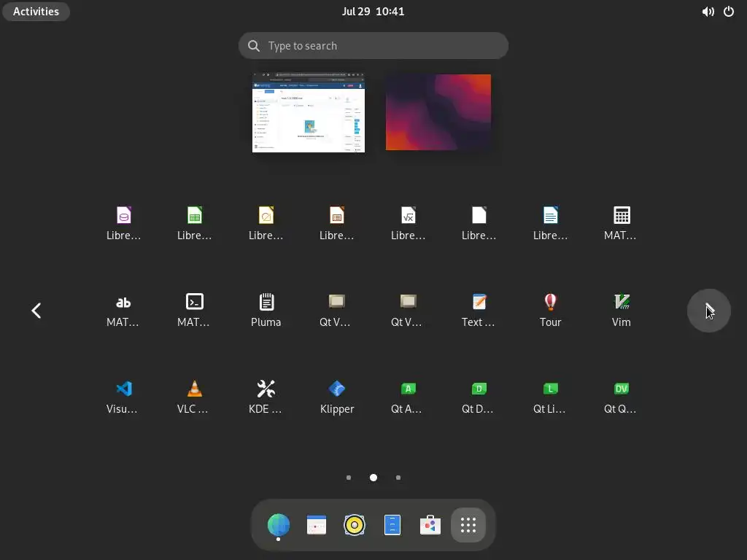The image size is (747, 560).
Task: Toggle the Show Apps grid button in the dock
Action: (x=468, y=525)
